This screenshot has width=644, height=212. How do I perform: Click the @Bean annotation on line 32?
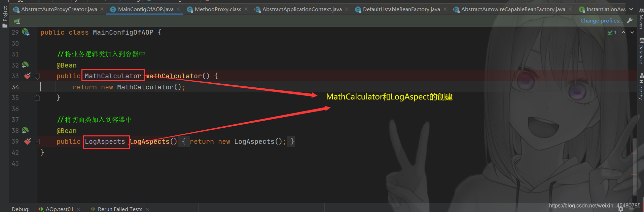(67, 65)
